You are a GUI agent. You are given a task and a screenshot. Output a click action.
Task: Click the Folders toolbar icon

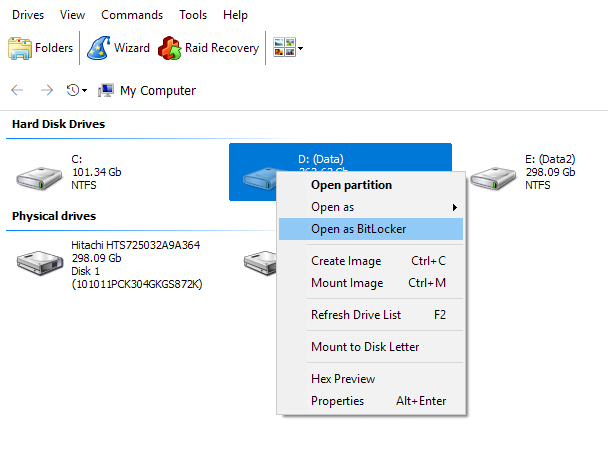20,48
